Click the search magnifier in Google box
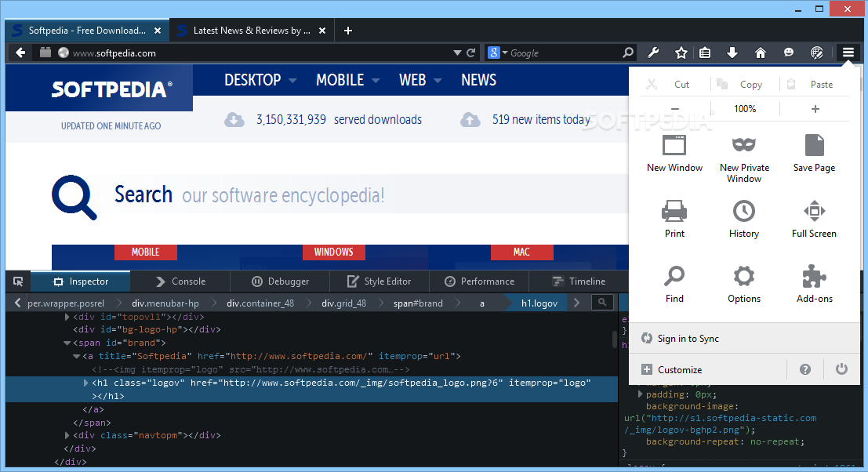Screen dimensions: 868x472 [628, 53]
